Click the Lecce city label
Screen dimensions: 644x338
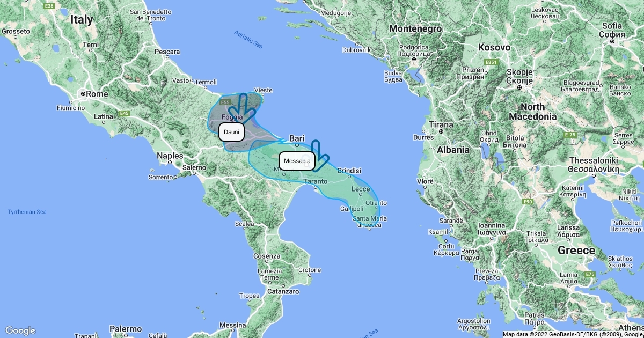360,189
